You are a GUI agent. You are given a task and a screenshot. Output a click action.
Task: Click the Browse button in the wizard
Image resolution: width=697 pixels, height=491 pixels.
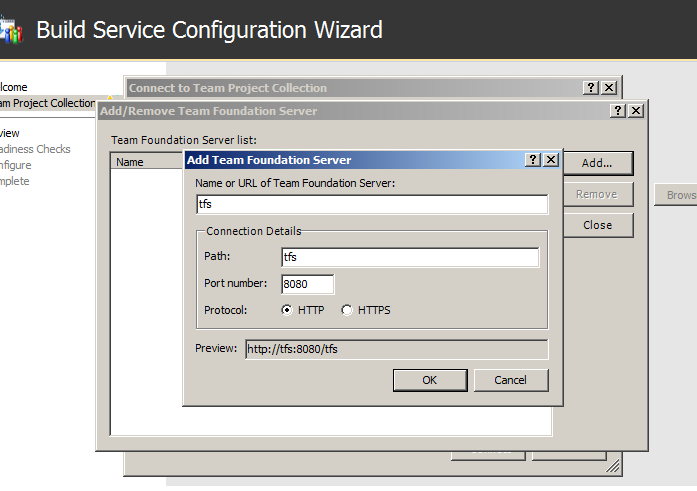[676, 195]
